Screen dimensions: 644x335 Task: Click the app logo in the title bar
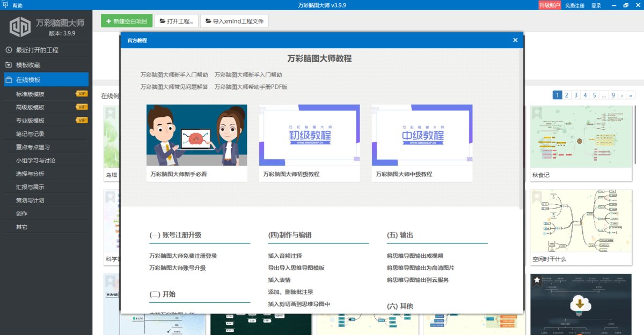coord(5,5)
